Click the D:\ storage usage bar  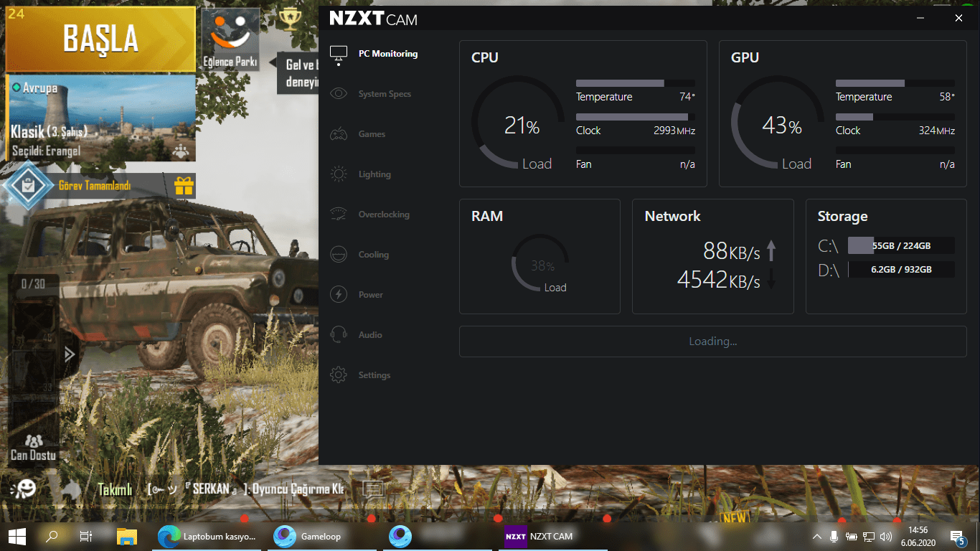[901, 270]
